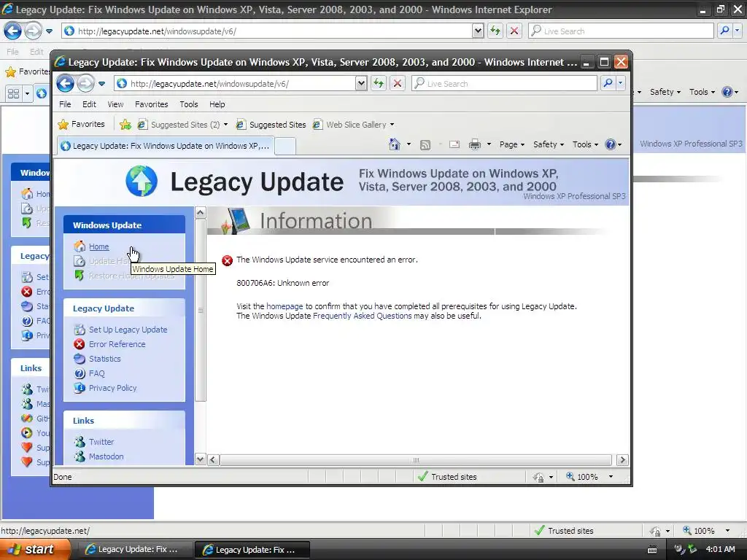Click Legacy Update globe logo
The height and width of the screenshot is (560, 747).
point(142,181)
